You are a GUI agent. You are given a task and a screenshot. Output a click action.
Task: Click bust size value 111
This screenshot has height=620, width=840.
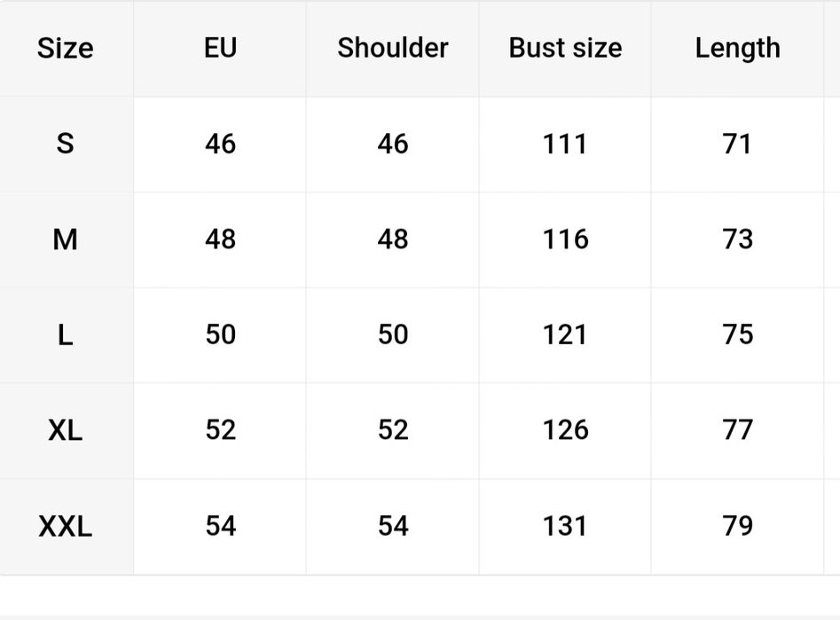[565, 144]
